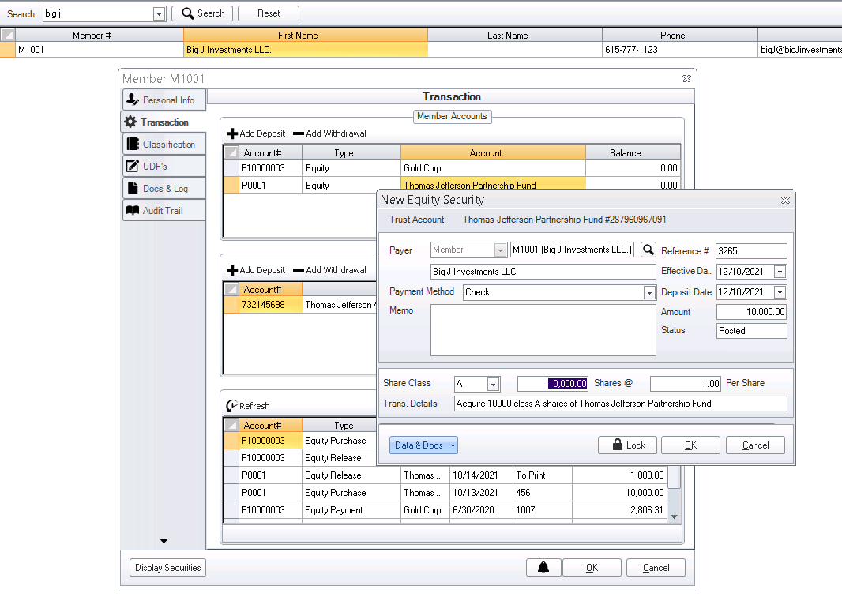Click the Reset button next to Search
The image size is (842, 616).
coord(268,13)
